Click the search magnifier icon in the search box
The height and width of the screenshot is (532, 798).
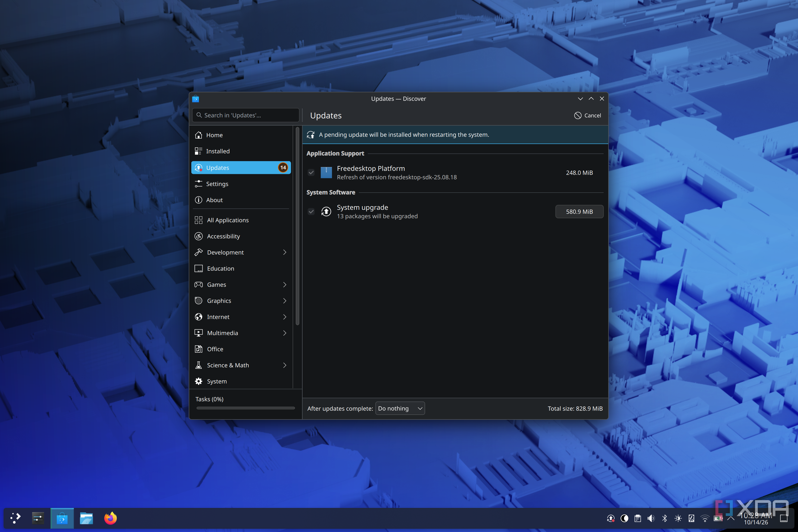point(199,115)
